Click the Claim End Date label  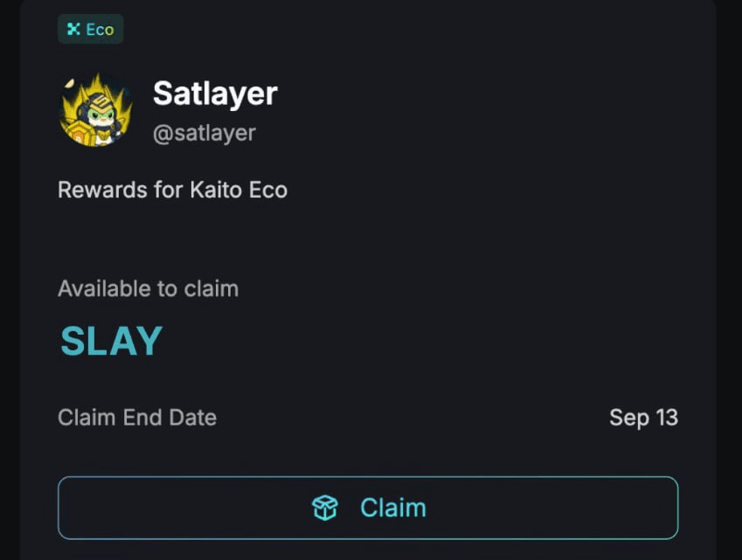point(137,418)
